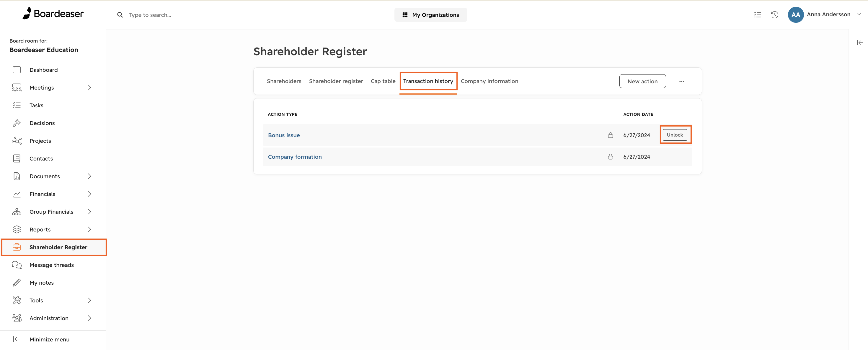The width and height of the screenshot is (868, 350).
Task: Click the Administration people-gear icon
Action: 17,318
